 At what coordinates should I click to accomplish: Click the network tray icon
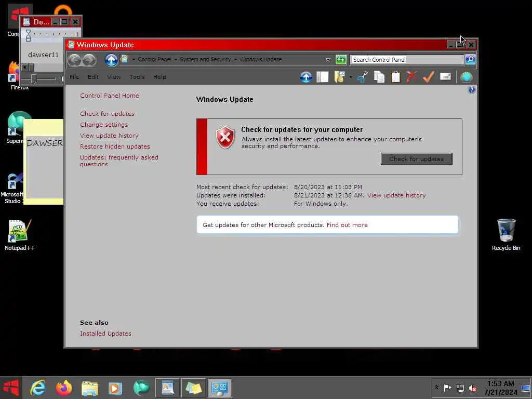point(460,388)
